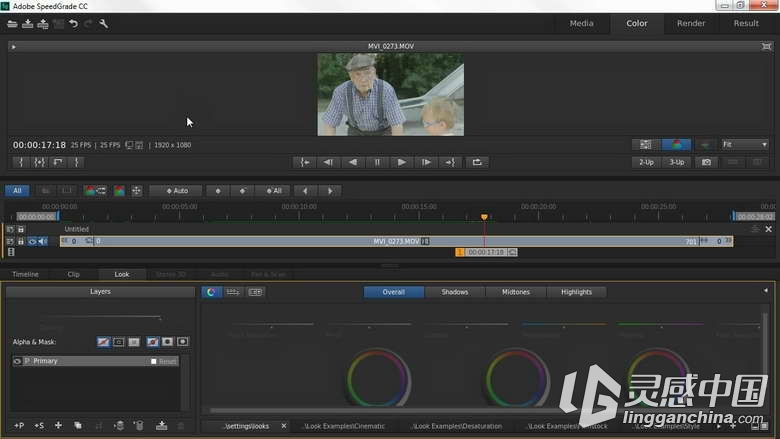Click the orange playhead marker on ruler
780x439 pixels.
point(484,217)
